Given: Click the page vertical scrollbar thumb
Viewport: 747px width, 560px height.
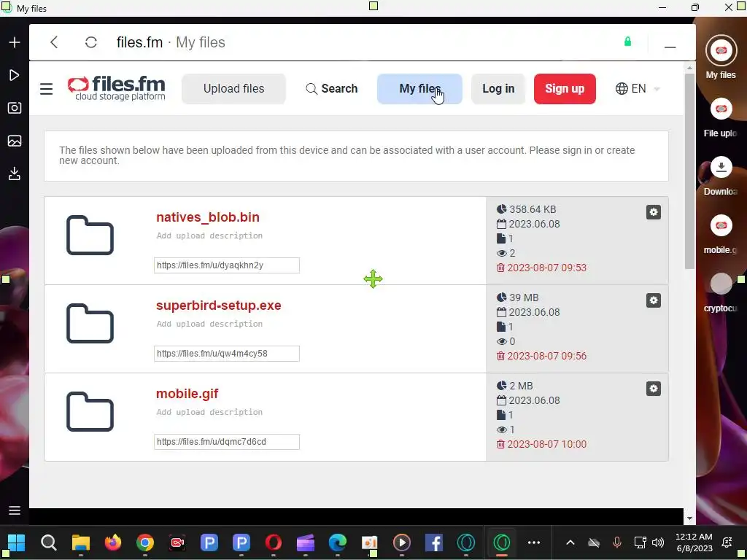Looking at the screenshot, I should [689, 171].
